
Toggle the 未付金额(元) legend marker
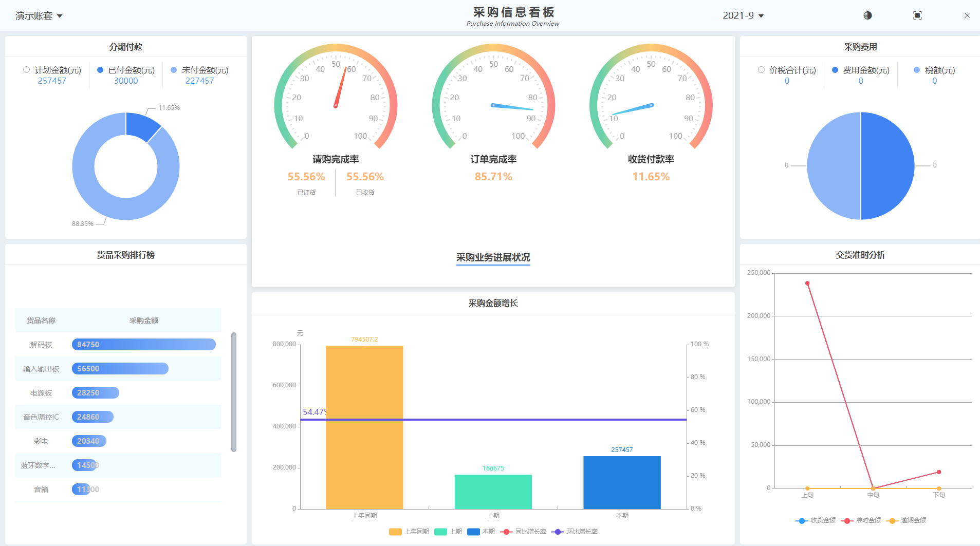(174, 70)
